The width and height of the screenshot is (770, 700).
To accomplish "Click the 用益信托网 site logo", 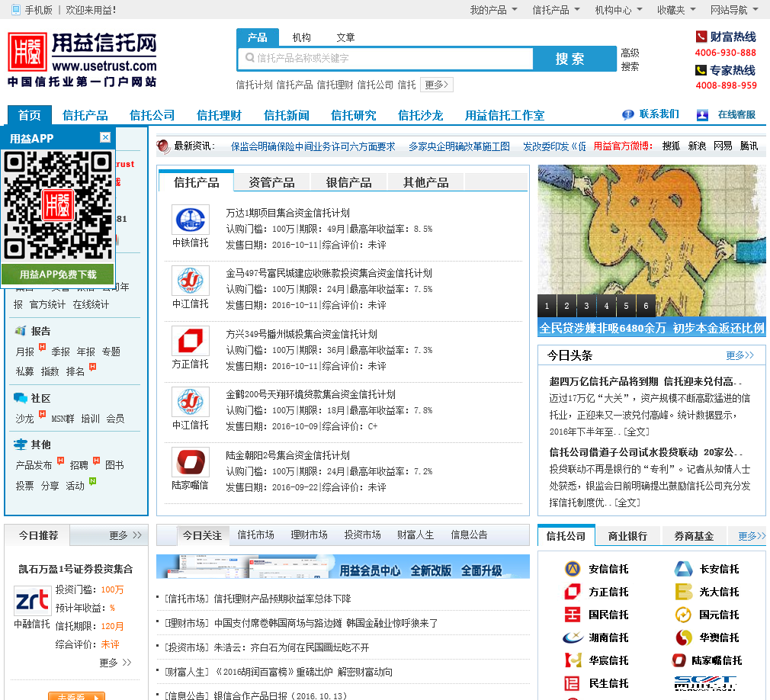I will click(82, 59).
